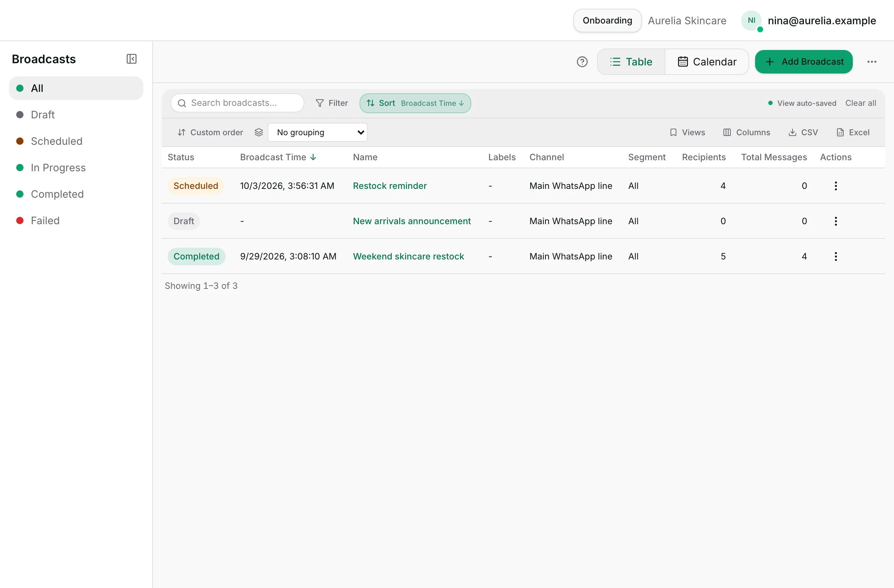
Task: Open saved Views
Action: [x=687, y=132]
